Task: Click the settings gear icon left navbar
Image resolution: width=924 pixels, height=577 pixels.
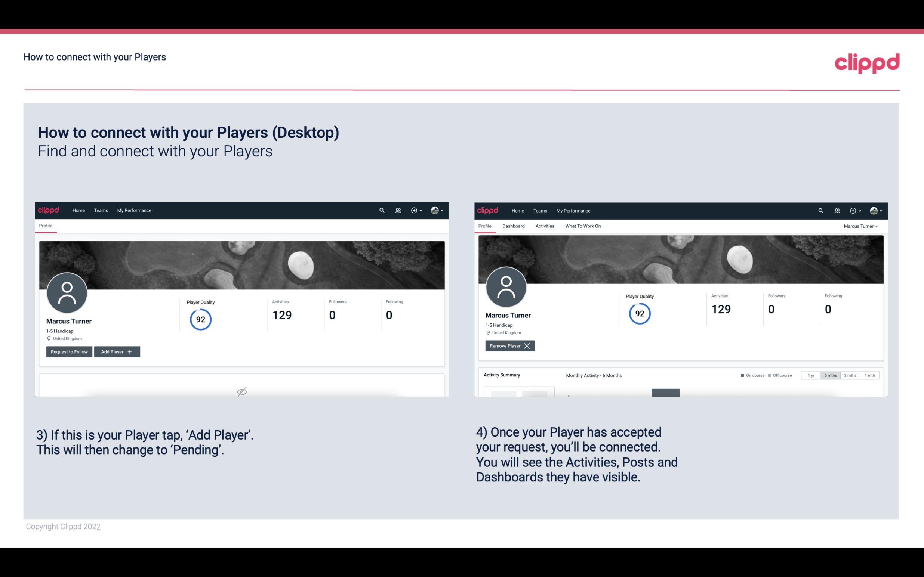Action: coord(414,210)
